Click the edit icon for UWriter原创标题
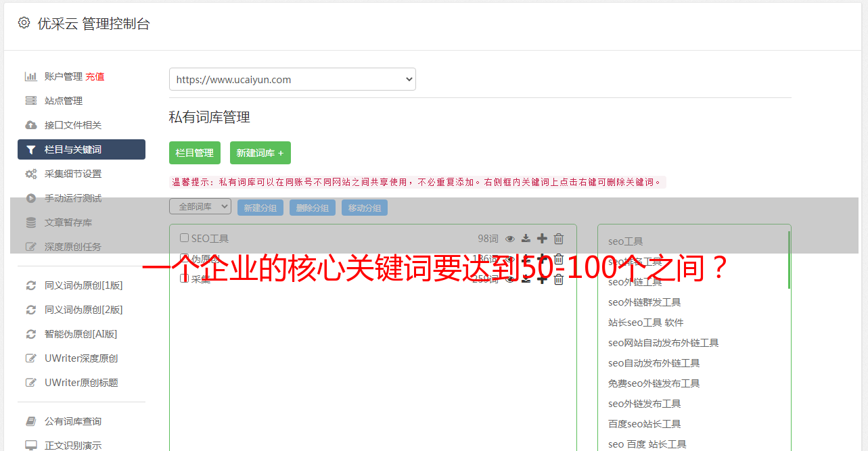 click(x=30, y=383)
